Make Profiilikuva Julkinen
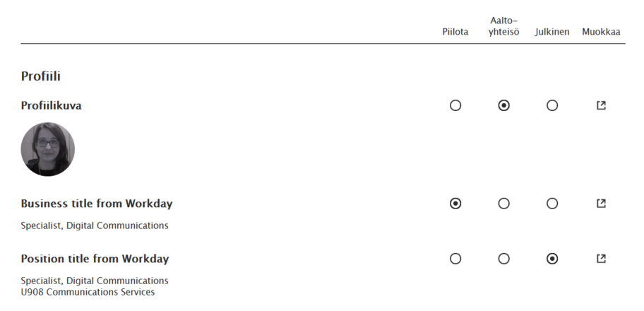 (552, 105)
